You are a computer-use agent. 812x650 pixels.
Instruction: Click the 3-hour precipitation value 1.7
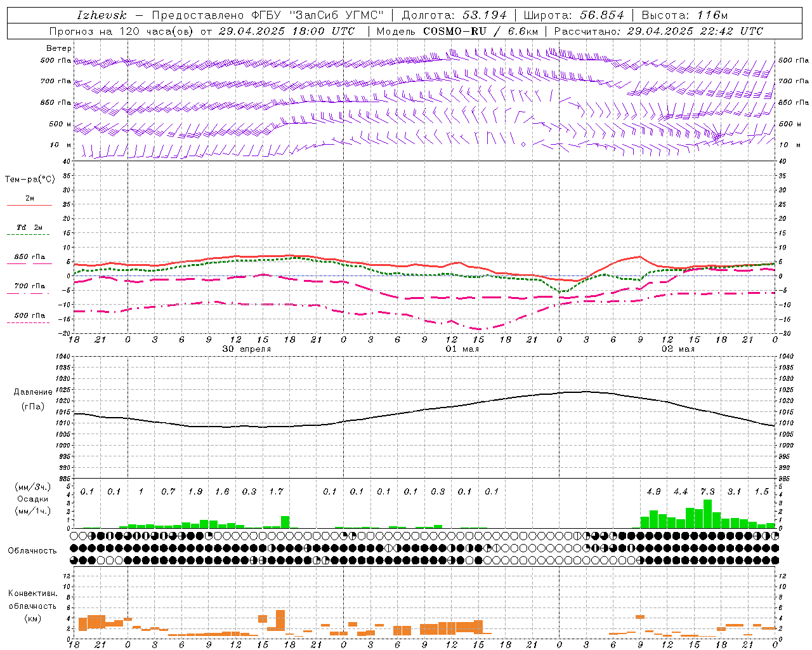[x=276, y=491]
